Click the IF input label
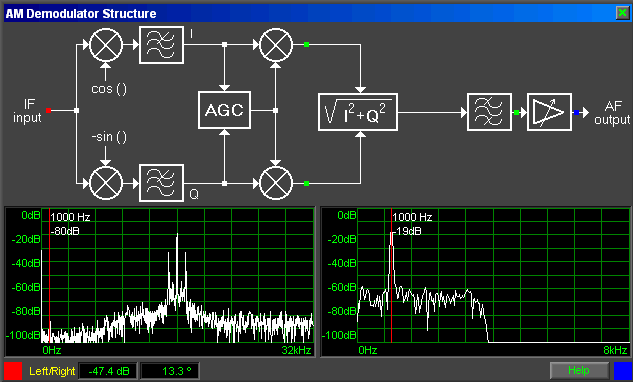 [x=27, y=111]
